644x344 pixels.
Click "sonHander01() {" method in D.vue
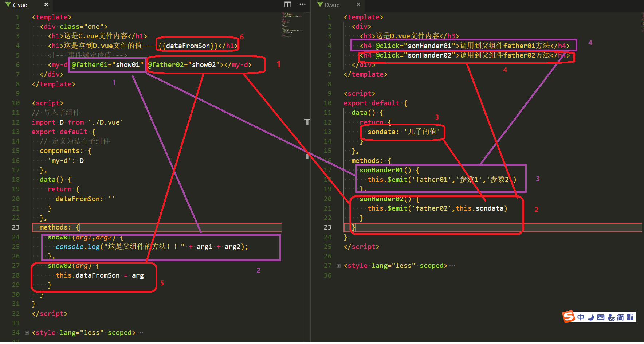[389, 170]
